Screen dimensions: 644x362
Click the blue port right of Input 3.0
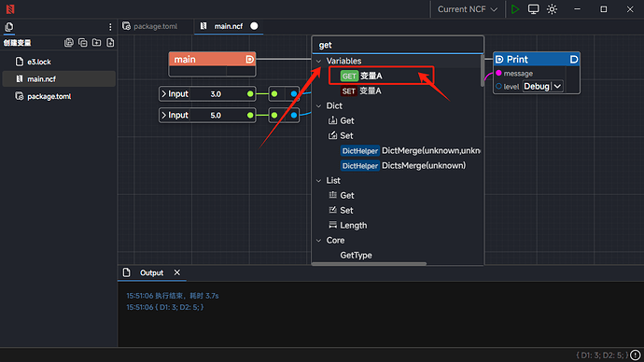[x=294, y=94]
